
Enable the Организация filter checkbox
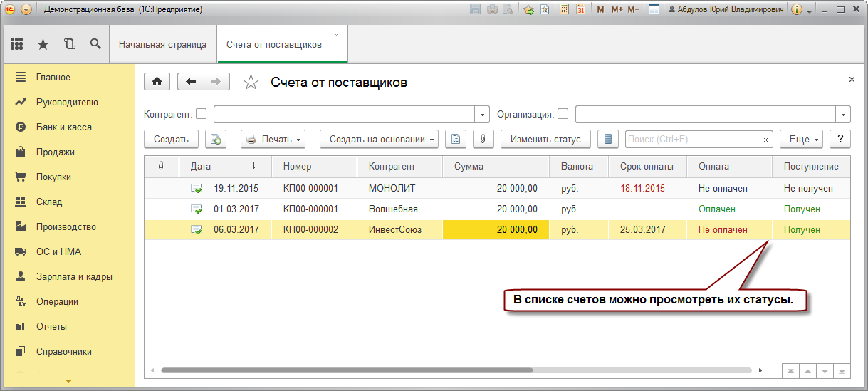click(563, 114)
